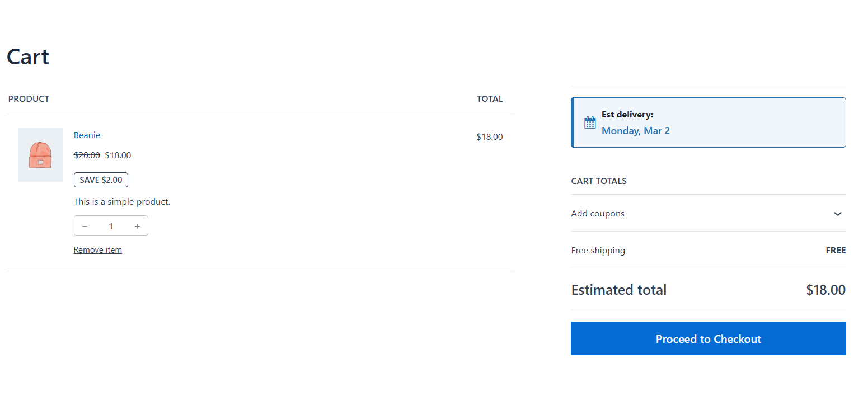The height and width of the screenshot is (396, 868).
Task: Click the CART TOTALS heading
Action: (x=598, y=181)
